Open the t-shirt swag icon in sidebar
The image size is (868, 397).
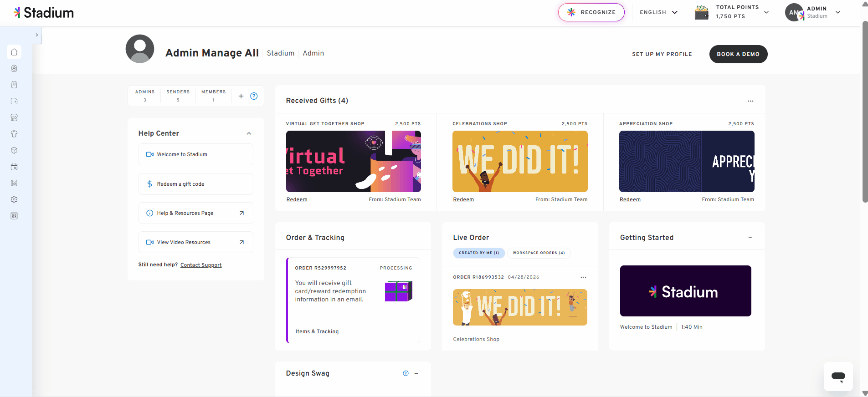pyautogui.click(x=14, y=134)
